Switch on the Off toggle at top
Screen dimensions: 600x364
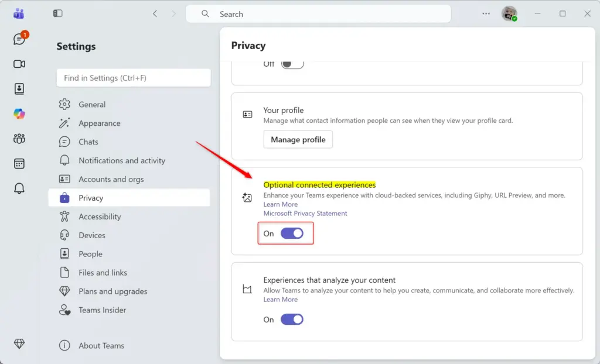292,63
